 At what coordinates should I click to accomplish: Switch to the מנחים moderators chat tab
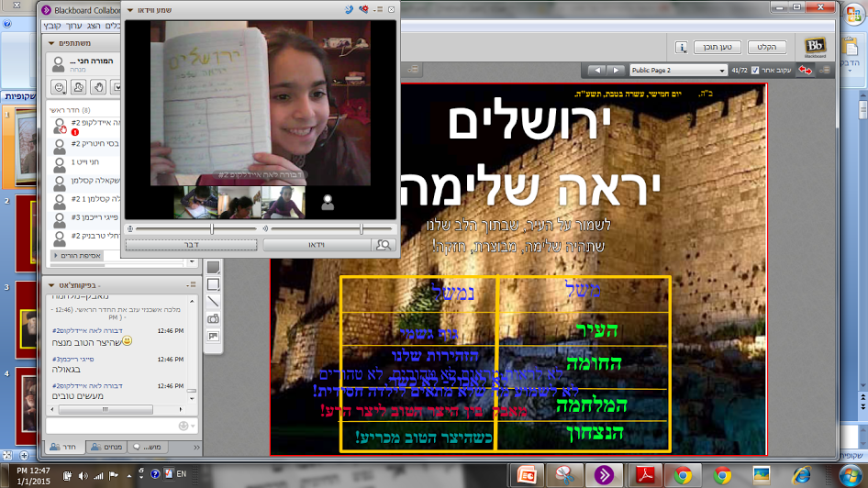[x=106, y=447]
